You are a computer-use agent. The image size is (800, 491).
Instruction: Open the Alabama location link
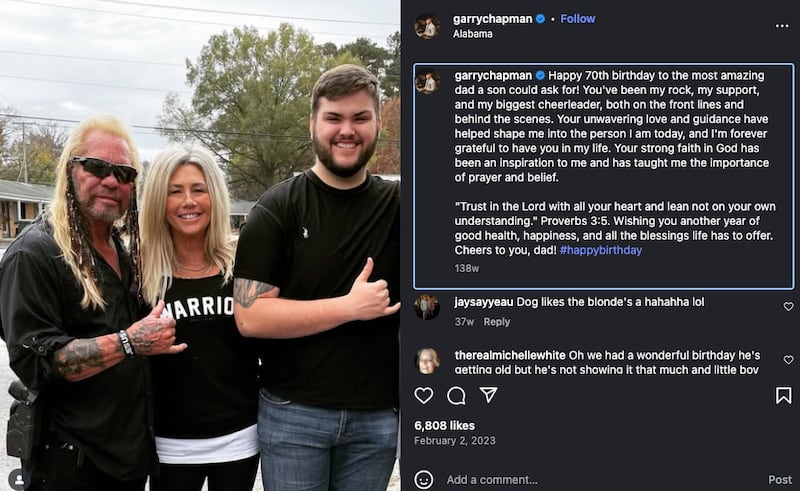click(472, 34)
